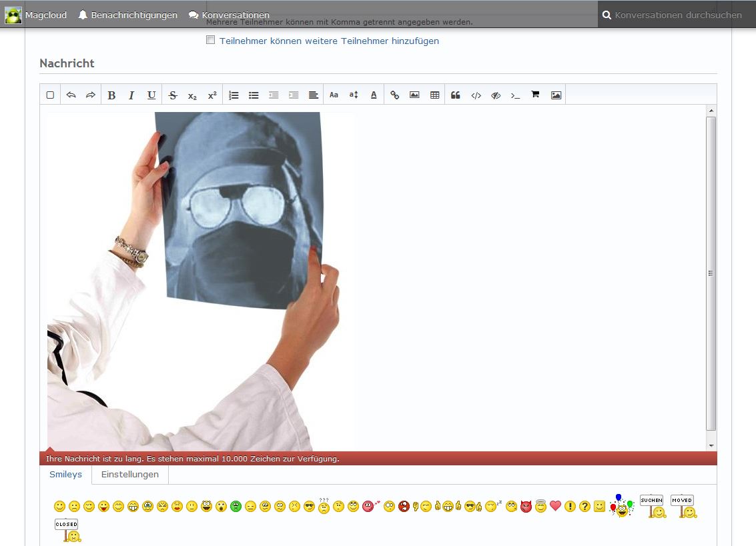Undo the last edit
This screenshot has height=546, width=756.
tap(71, 95)
